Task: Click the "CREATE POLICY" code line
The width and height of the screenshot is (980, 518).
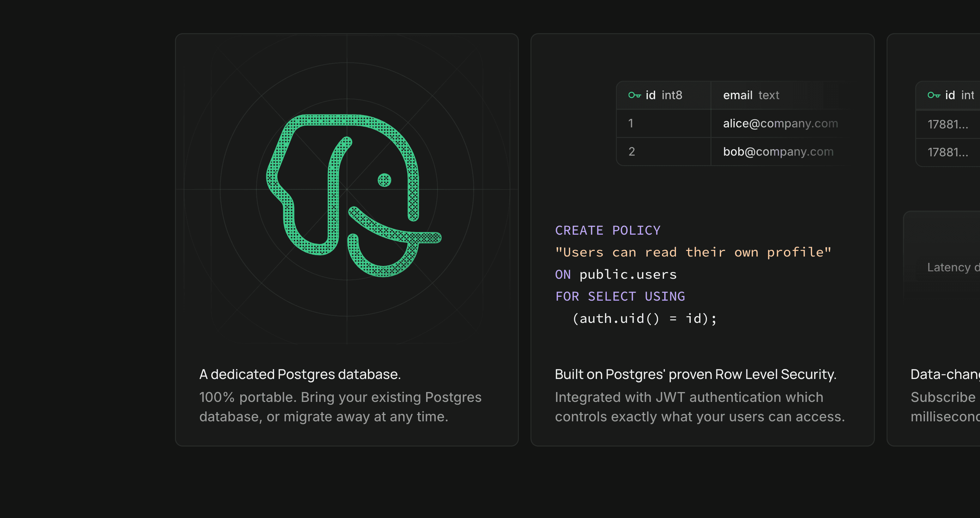Action: click(607, 230)
